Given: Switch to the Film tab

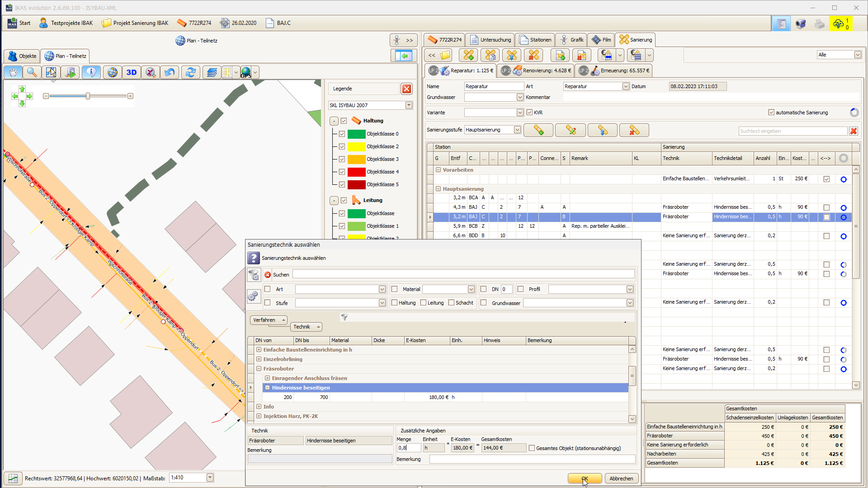Looking at the screenshot, I should click(x=601, y=40).
